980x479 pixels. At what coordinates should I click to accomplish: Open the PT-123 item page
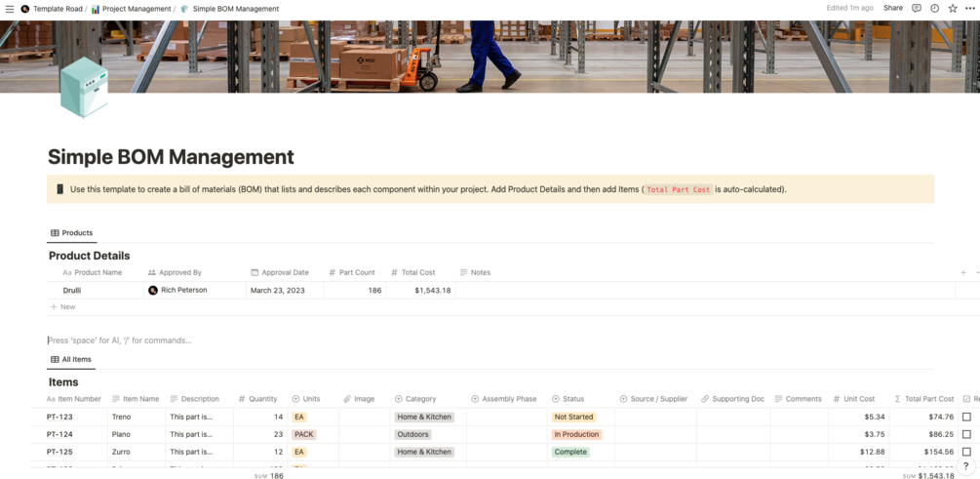(x=60, y=417)
